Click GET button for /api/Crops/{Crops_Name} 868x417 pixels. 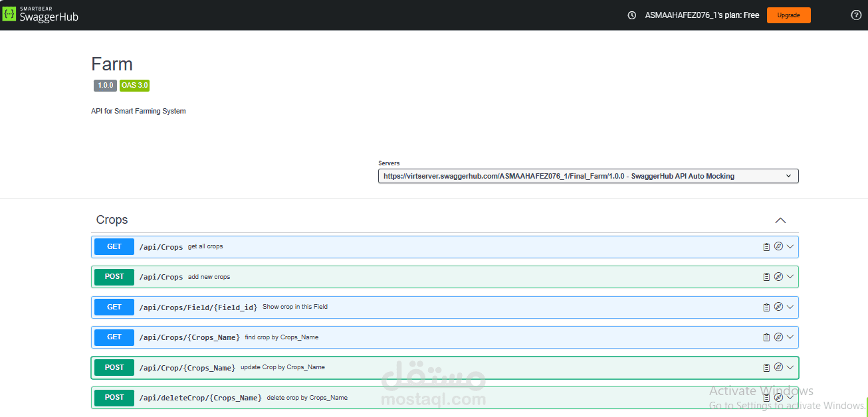click(x=114, y=337)
